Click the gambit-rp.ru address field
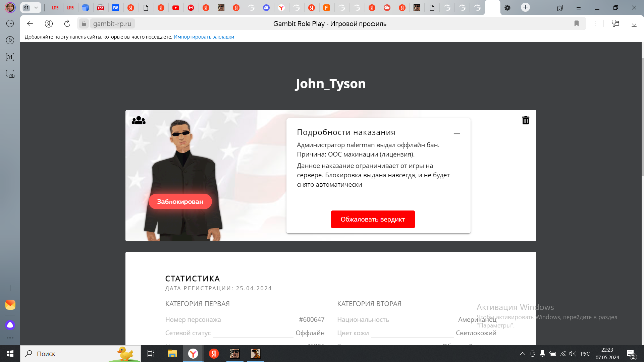644x362 pixels. point(112,23)
